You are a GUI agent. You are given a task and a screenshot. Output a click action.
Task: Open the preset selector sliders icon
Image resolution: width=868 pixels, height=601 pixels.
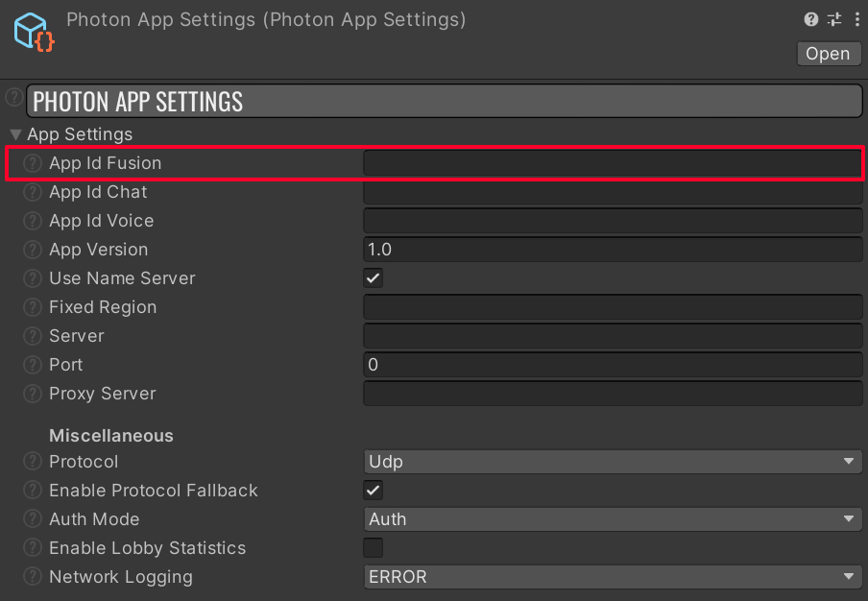pyautogui.click(x=834, y=19)
